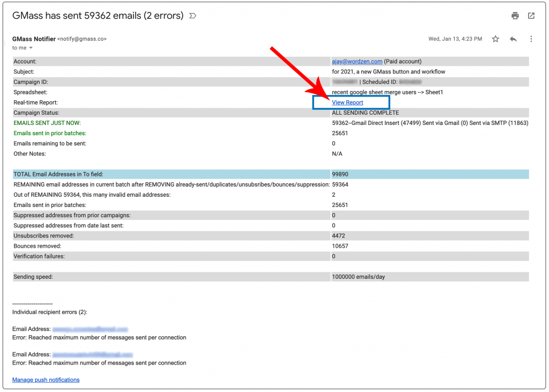Click the 1000000 emails/day sending speed value

click(x=358, y=277)
